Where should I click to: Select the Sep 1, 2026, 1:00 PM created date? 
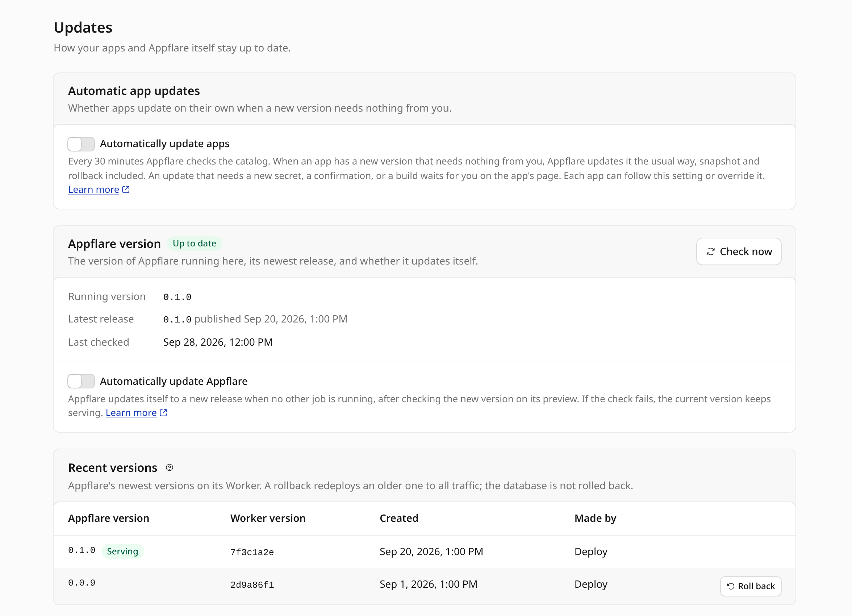coord(428,584)
